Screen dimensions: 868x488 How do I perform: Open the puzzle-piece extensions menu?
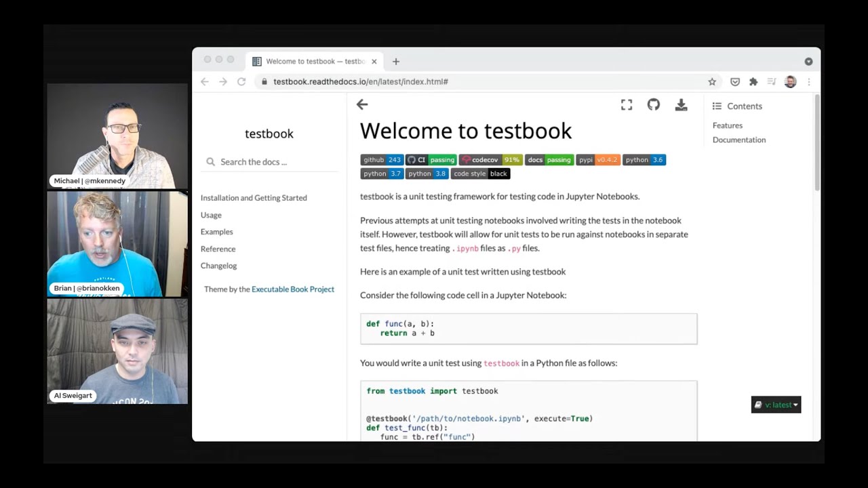tap(753, 81)
